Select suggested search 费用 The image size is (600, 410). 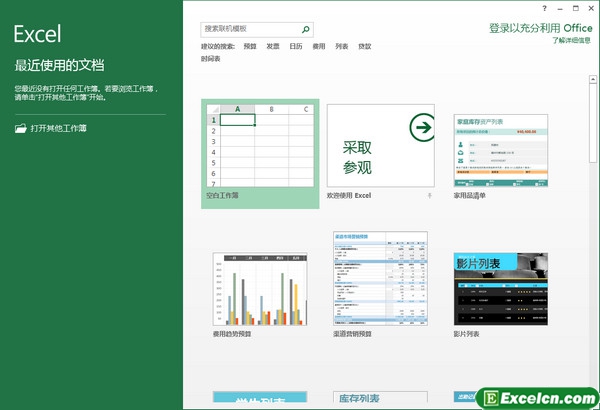[x=319, y=46]
